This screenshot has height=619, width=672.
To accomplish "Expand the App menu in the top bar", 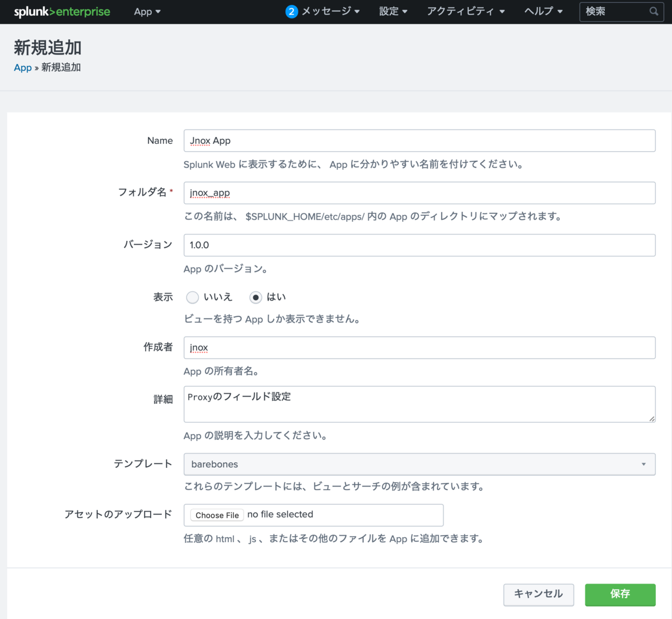I will tap(147, 11).
